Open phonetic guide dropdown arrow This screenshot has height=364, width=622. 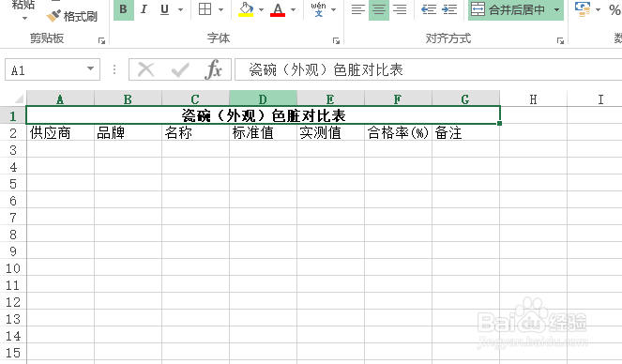coord(333,9)
